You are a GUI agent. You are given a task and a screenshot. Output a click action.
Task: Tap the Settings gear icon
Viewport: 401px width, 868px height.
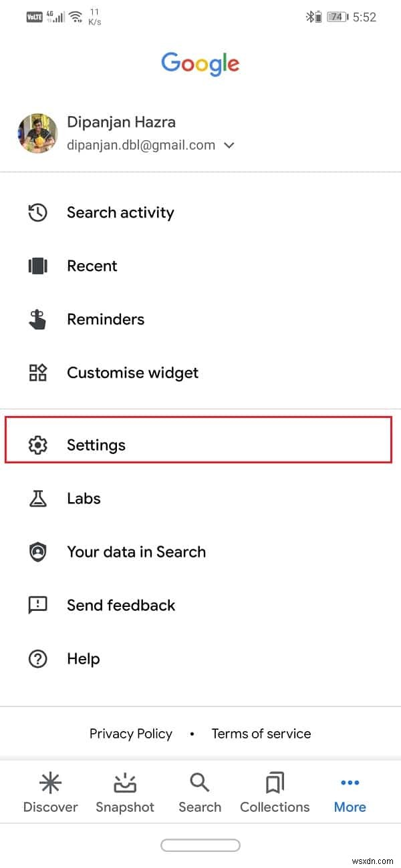pos(37,445)
